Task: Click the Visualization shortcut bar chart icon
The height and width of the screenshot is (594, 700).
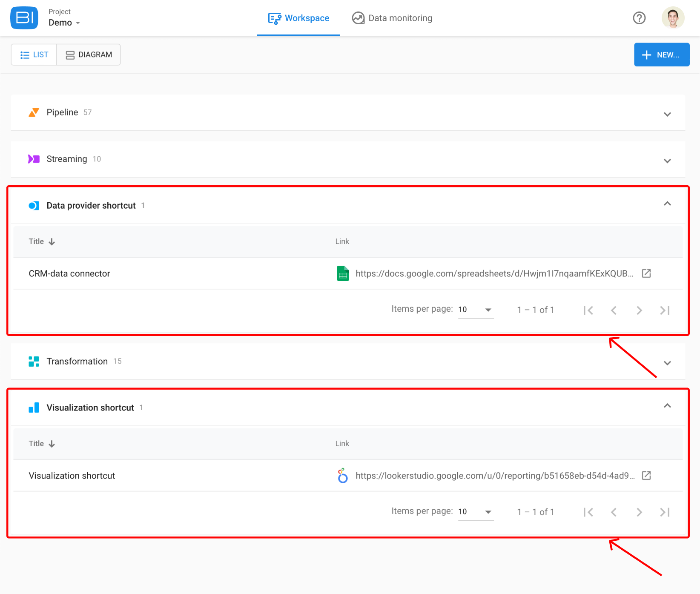Action: click(x=34, y=408)
